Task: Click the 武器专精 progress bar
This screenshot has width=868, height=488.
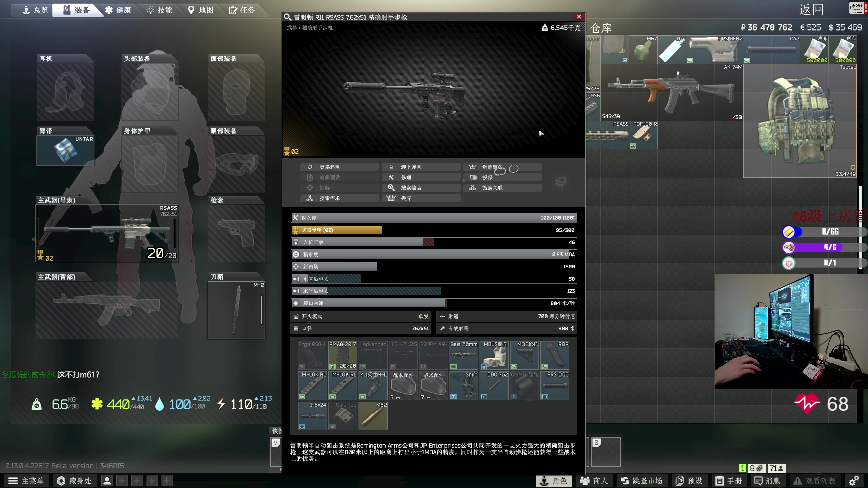Action: [x=434, y=230]
